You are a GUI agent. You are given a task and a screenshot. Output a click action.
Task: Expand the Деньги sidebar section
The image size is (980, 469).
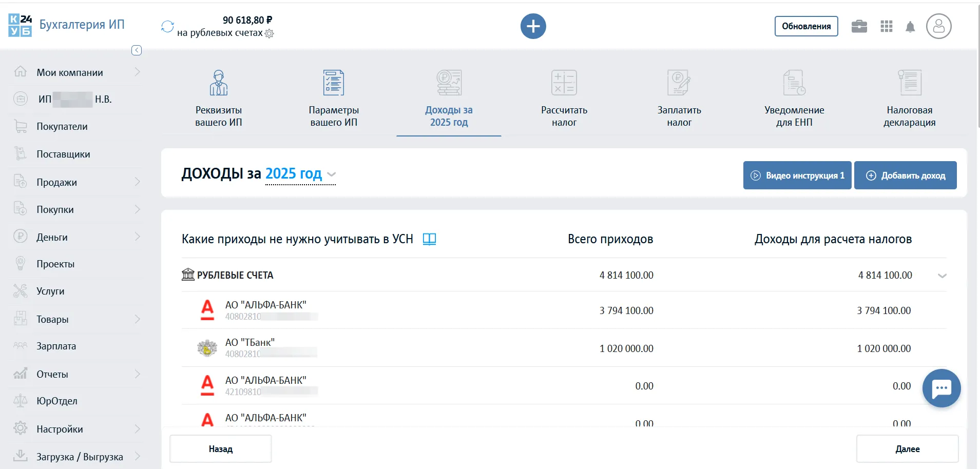click(x=77, y=237)
